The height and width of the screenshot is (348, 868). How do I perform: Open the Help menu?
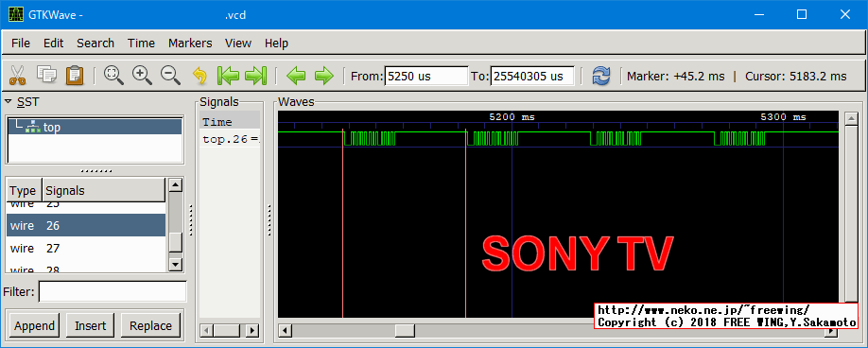tap(276, 43)
